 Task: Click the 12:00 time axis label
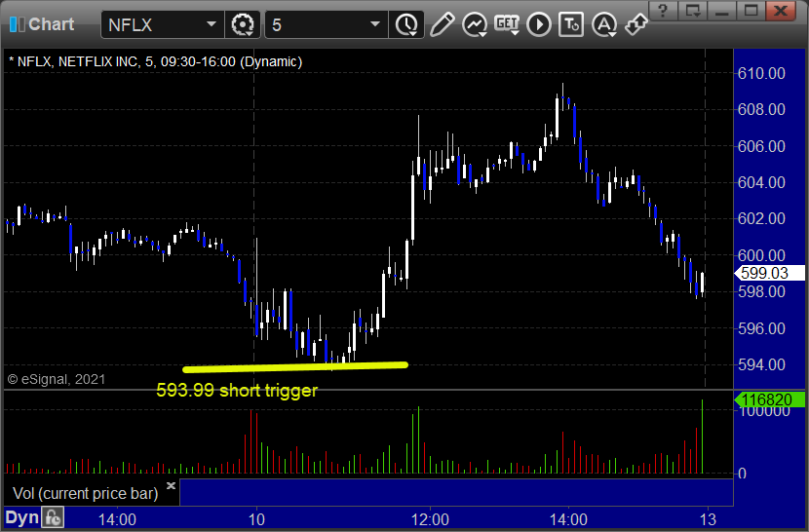(430, 519)
